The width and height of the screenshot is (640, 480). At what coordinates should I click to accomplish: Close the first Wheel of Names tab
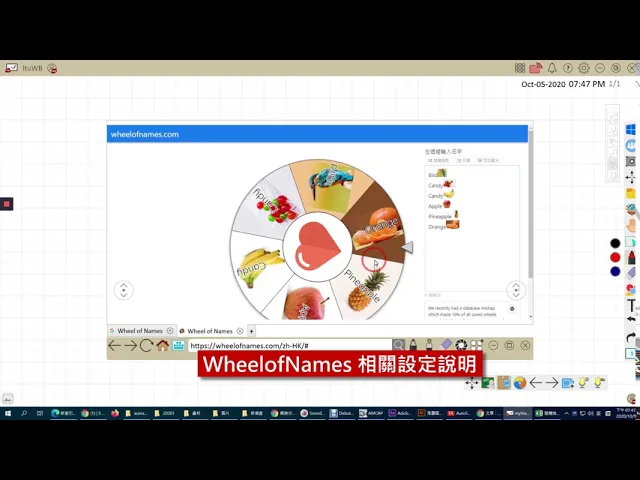pos(170,331)
